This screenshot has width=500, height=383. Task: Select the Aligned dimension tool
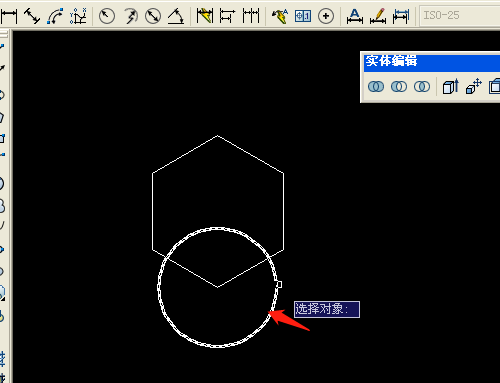click(32, 16)
